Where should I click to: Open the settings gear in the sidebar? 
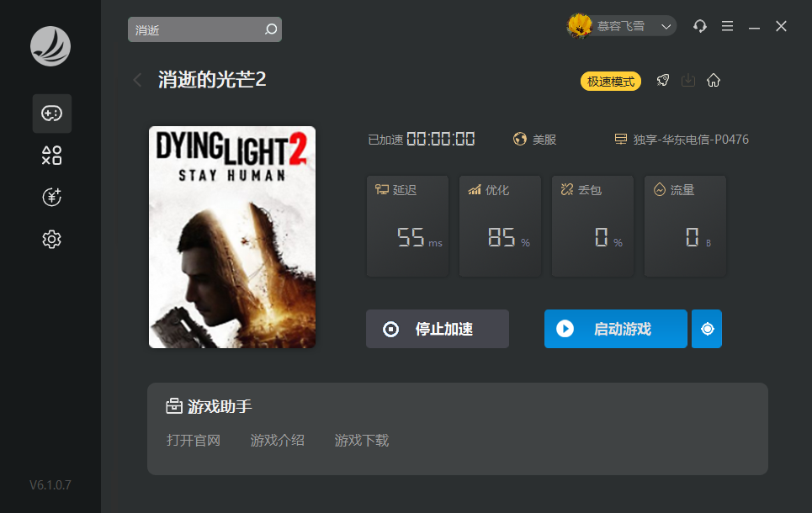pos(52,239)
